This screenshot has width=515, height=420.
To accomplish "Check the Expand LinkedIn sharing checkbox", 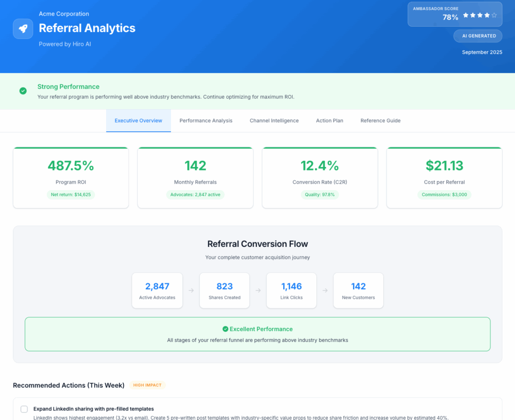I will [24, 409].
